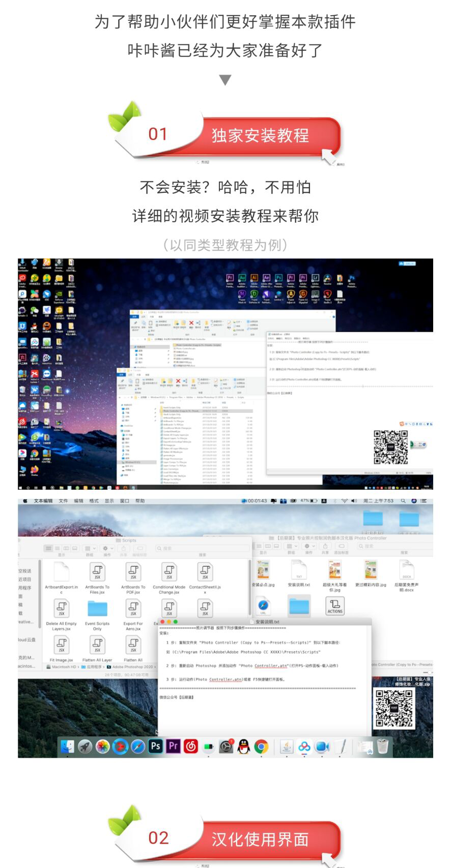Open the Trash in Mac dock
Image resolution: width=451 pixels, height=868 pixels.
tap(383, 746)
